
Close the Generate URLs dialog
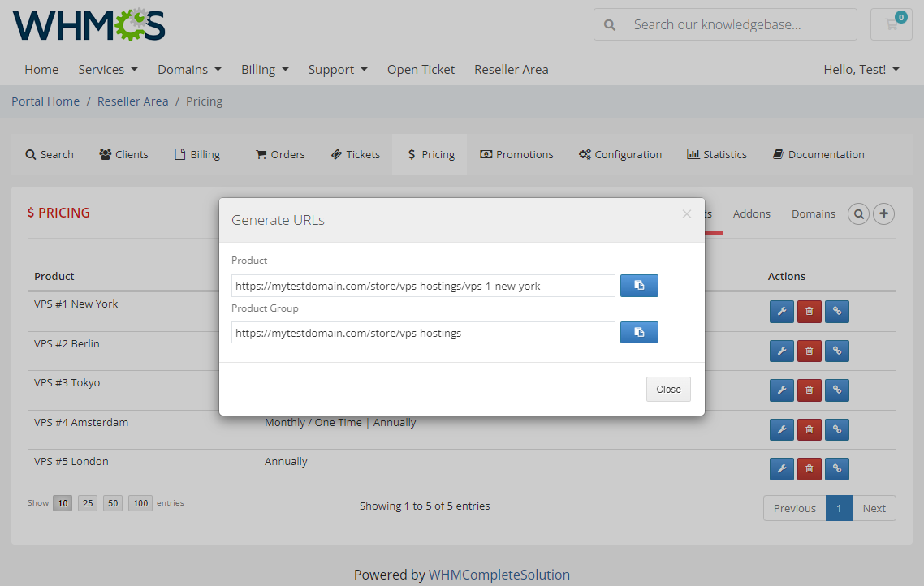click(668, 389)
